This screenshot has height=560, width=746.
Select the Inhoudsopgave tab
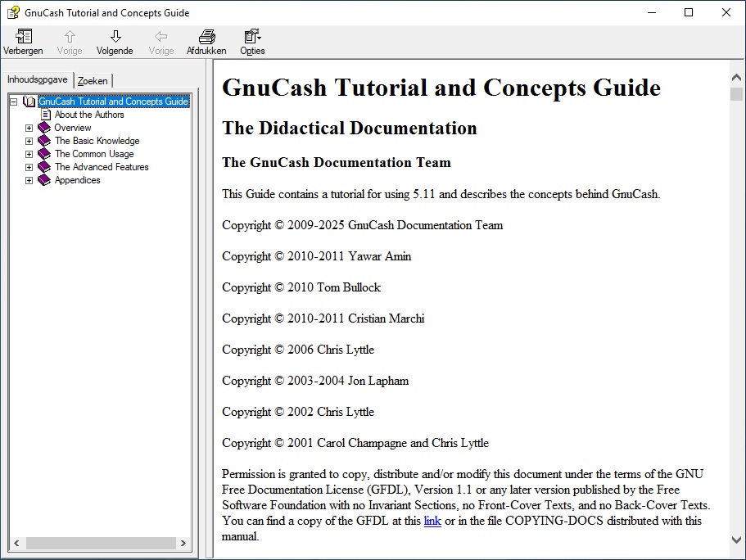click(x=38, y=79)
